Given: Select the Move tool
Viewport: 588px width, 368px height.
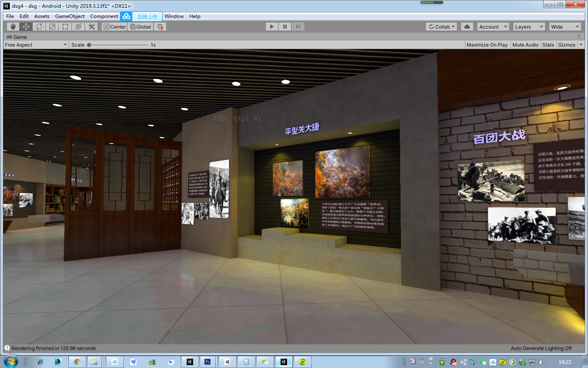Looking at the screenshot, I should (26, 27).
